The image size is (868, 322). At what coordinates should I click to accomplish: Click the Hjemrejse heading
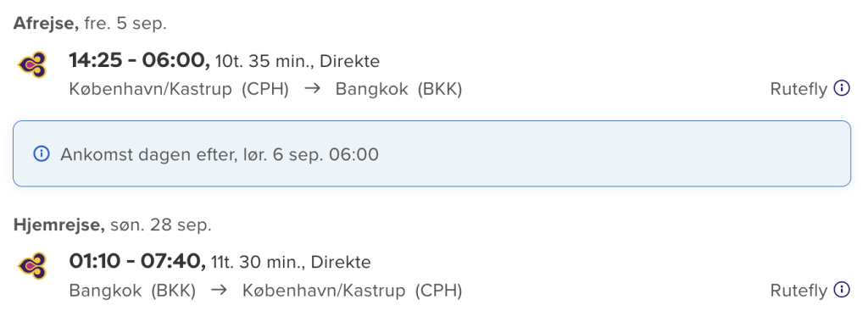click(58, 225)
